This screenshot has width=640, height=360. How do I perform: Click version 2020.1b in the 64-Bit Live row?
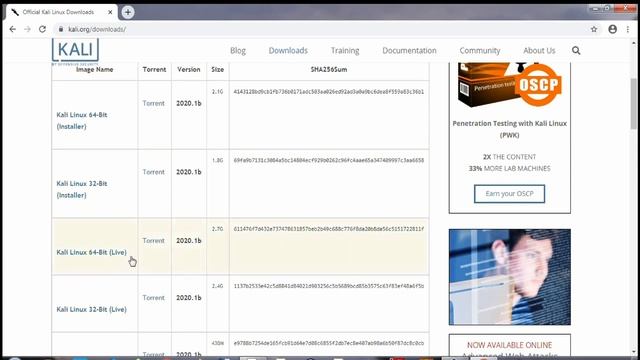(189, 240)
